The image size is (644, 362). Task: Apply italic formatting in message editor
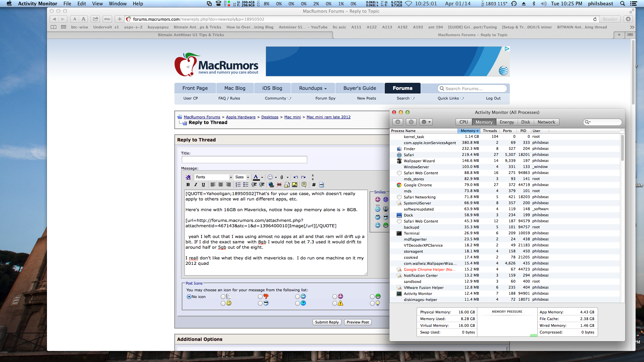(x=196, y=185)
